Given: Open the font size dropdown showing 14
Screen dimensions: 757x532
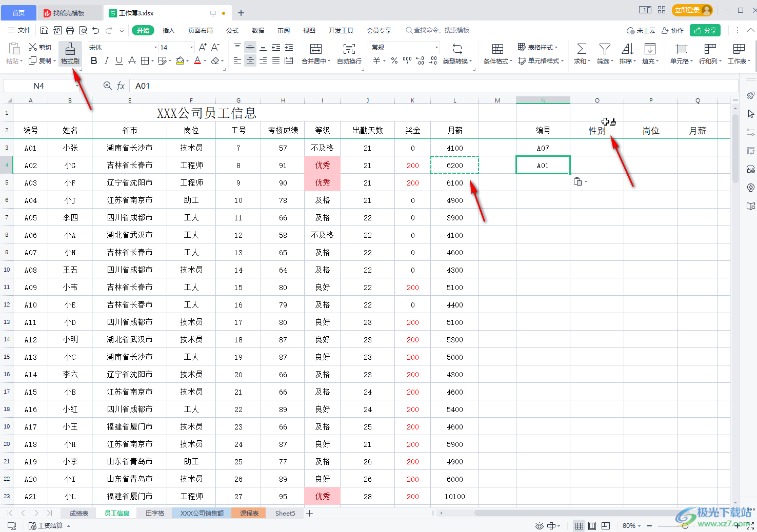Looking at the screenshot, I should [192, 47].
